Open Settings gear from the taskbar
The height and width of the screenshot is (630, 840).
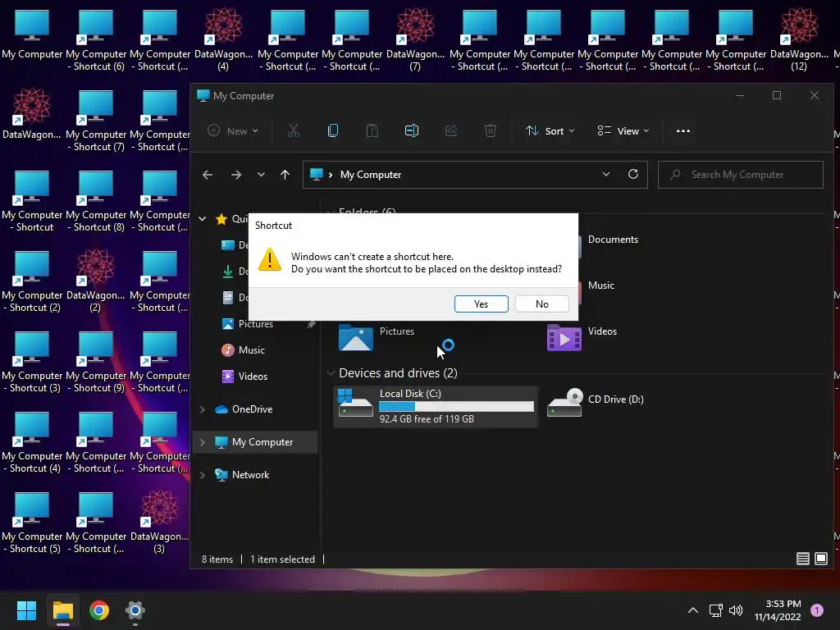[135, 610]
